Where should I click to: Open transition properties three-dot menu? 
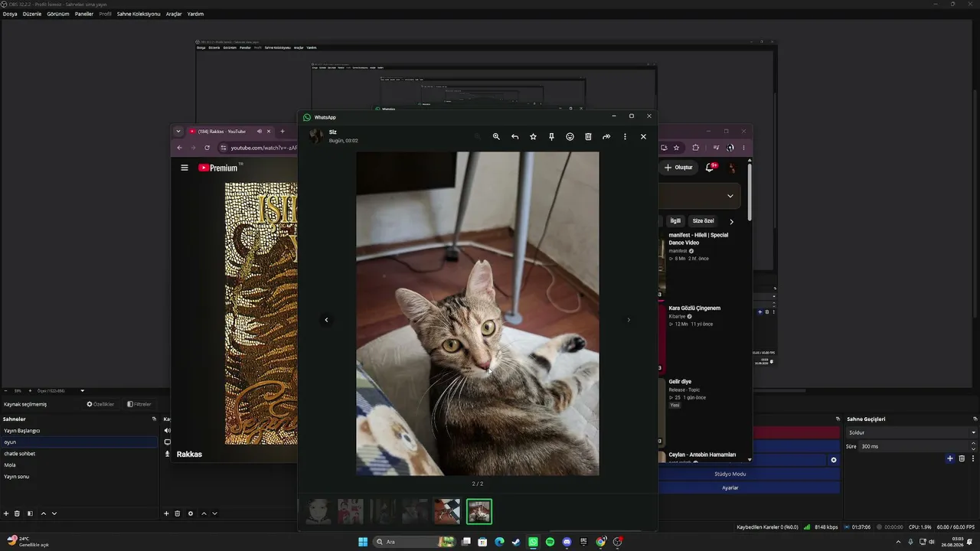click(x=973, y=458)
